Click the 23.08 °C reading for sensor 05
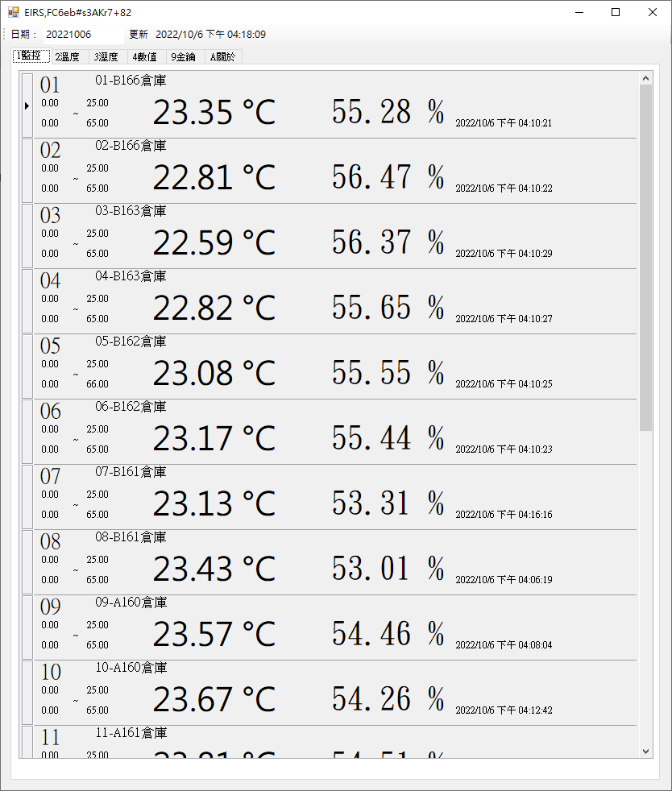 [214, 374]
